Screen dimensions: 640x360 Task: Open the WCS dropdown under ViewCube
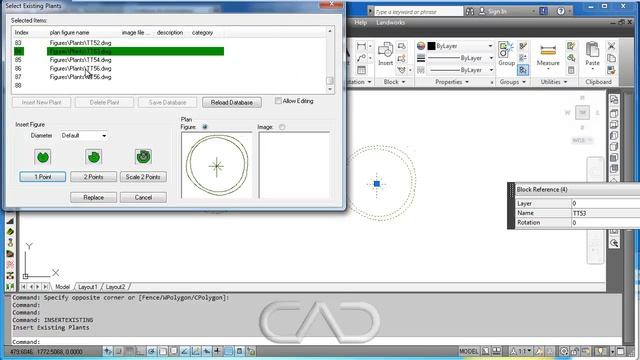582,140
